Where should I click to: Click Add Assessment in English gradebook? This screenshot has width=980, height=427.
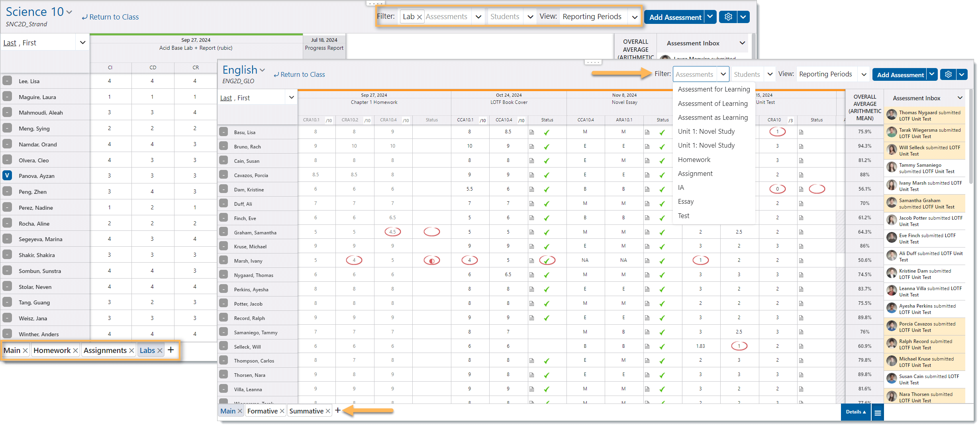coord(900,75)
